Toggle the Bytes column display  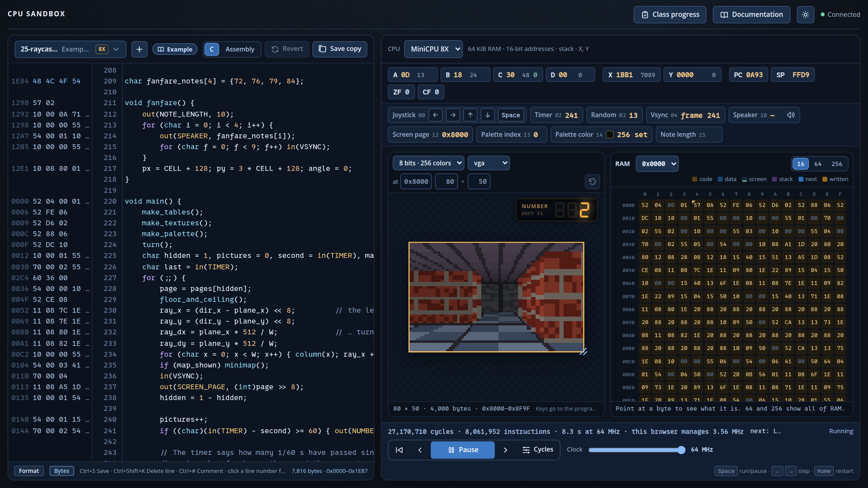pyautogui.click(x=61, y=471)
